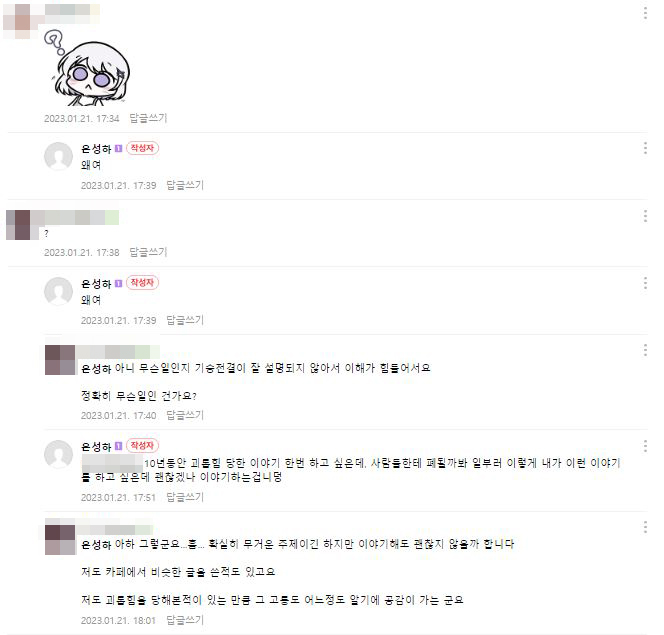Click the purple level badge beside first 윤성하

119,149
